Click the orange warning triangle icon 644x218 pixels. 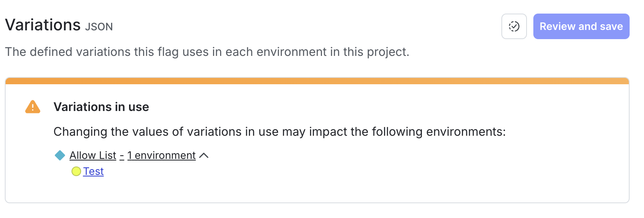[x=33, y=107]
